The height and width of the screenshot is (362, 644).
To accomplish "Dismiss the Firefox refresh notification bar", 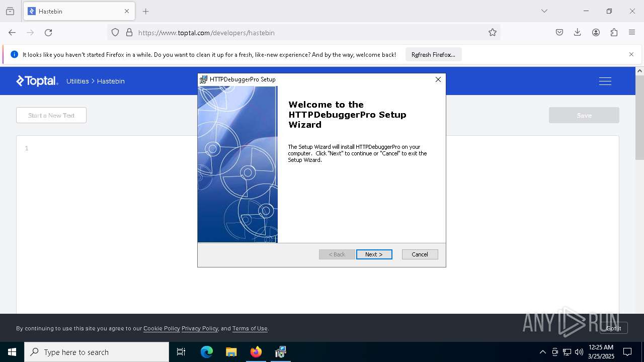I will [x=631, y=54].
